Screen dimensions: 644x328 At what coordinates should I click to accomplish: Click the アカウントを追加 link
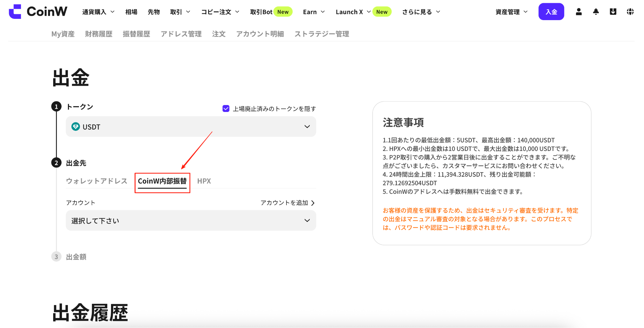point(287,203)
